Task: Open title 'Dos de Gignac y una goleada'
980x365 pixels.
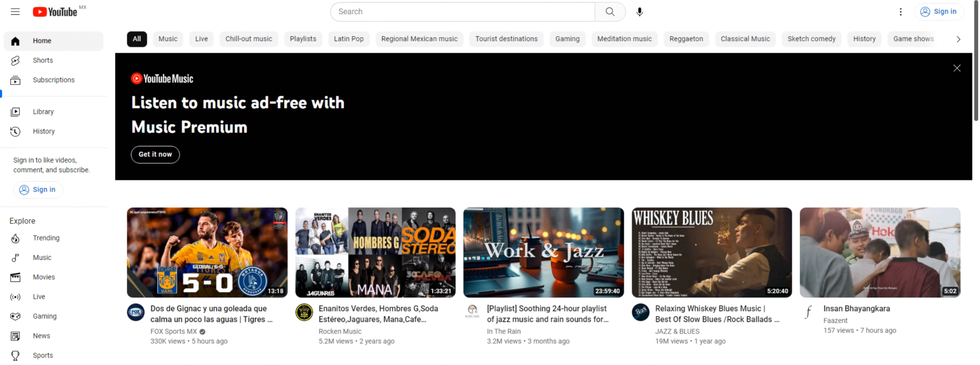Action: [211, 314]
